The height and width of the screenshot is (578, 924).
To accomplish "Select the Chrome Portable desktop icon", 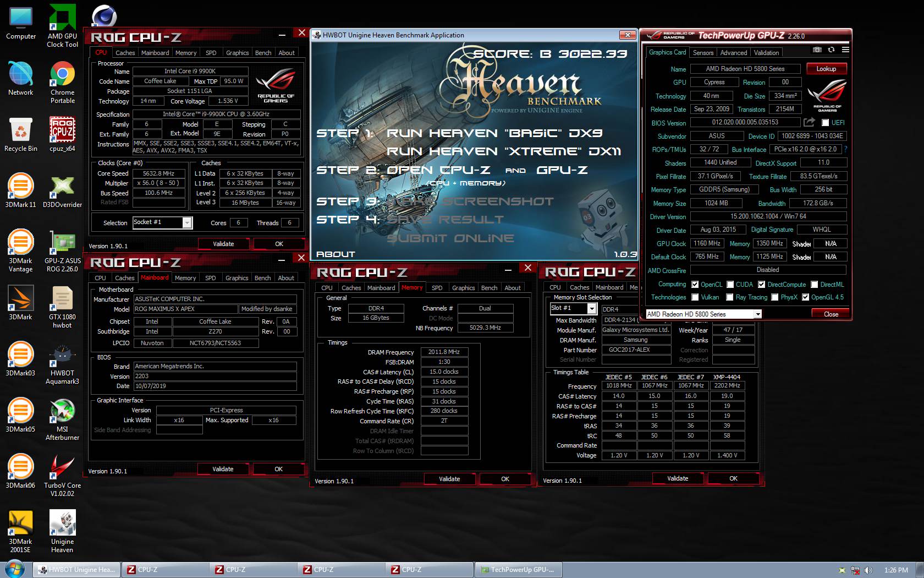I will pyautogui.click(x=62, y=83).
